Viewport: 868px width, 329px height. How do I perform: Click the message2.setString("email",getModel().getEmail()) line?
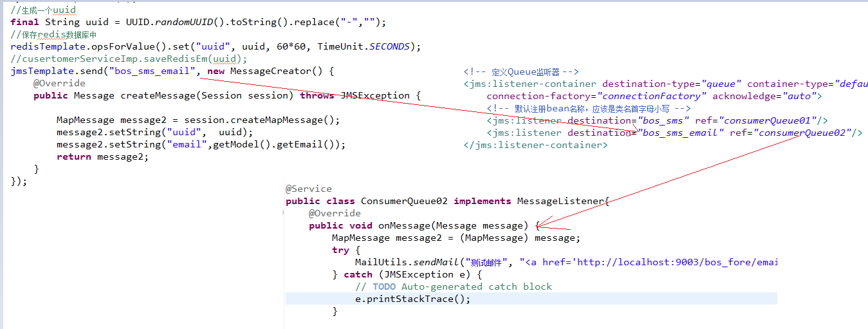(201, 144)
